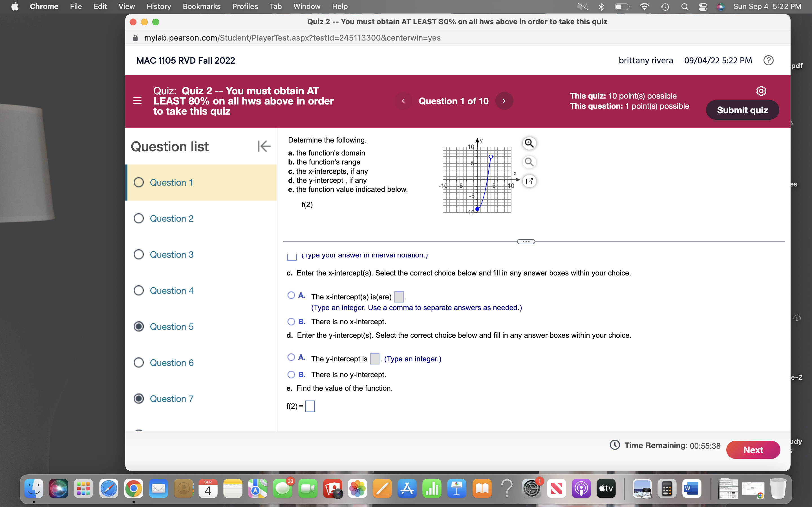The width and height of the screenshot is (812, 507).
Task: Open the hamburger menu in quiz header
Action: (137, 101)
